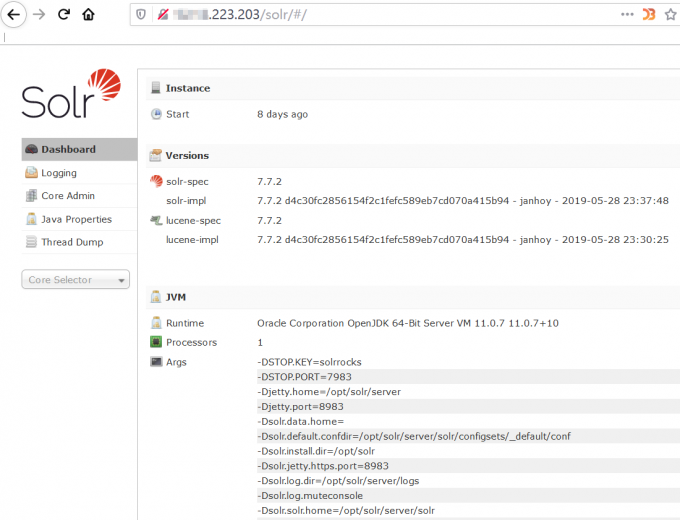Click the Runtime jar icon
680x520 pixels.
[x=156, y=323]
